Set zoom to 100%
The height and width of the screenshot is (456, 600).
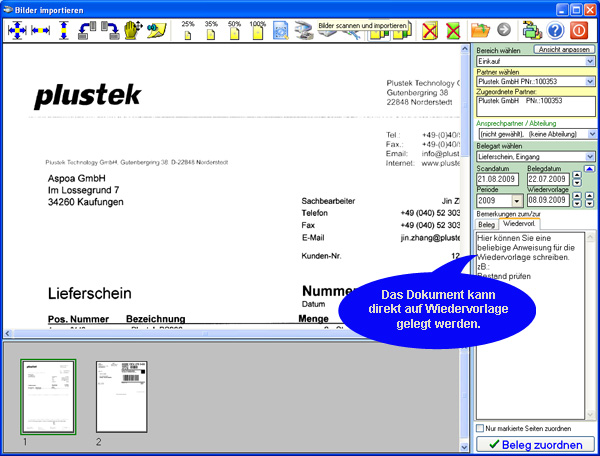coord(258,30)
